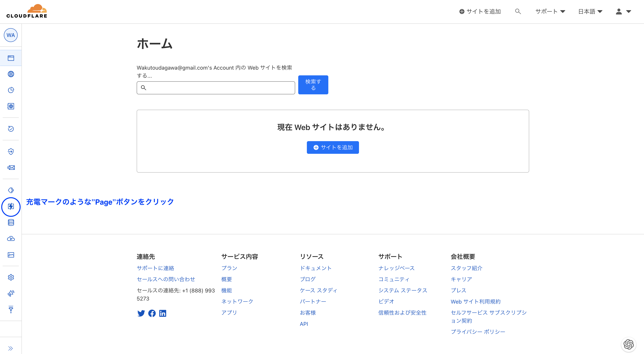The image size is (644, 354).
Task: Open Analytics via the pie chart icon
Action: click(11, 90)
